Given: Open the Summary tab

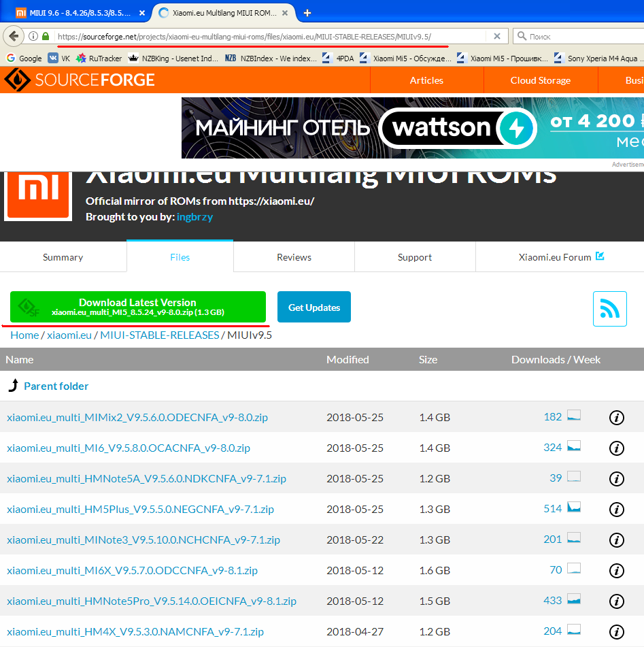Looking at the screenshot, I should coord(63,257).
